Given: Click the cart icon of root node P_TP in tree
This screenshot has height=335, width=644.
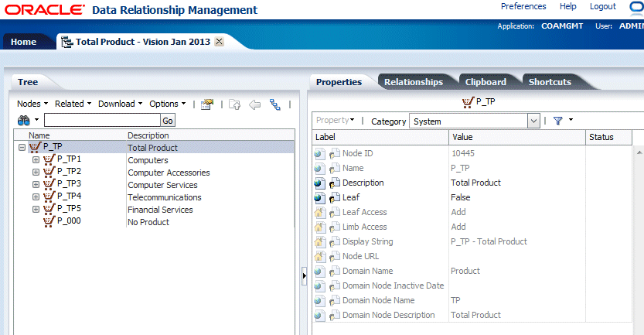Looking at the screenshot, I should pyautogui.click(x=35, y=147).
